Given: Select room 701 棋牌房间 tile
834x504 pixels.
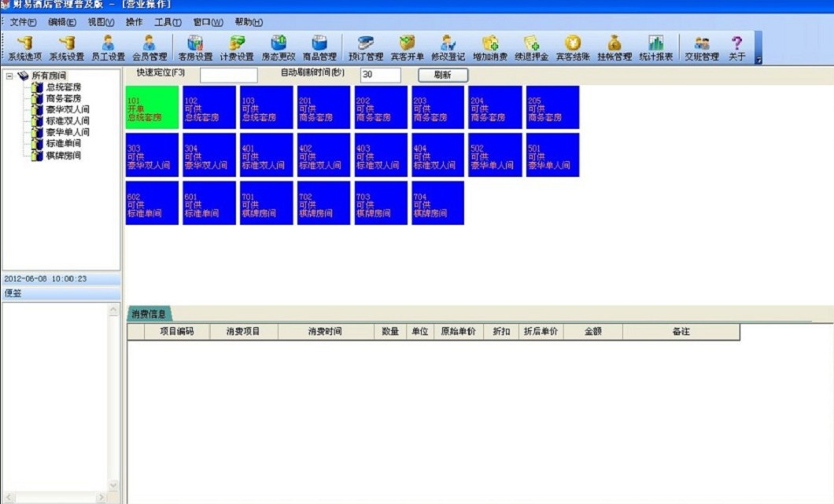Looking at the screenshot, I should 267,203.
